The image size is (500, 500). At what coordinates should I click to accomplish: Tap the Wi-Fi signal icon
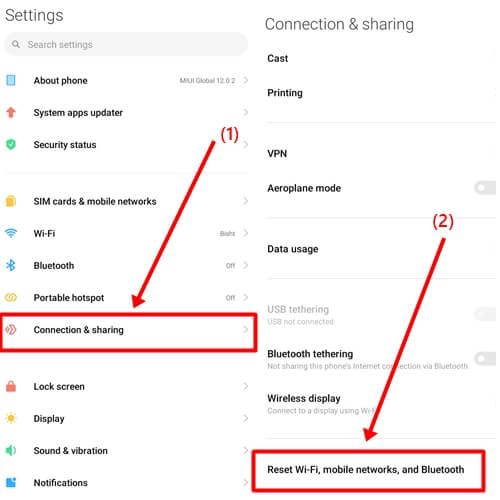pos(11,233)
